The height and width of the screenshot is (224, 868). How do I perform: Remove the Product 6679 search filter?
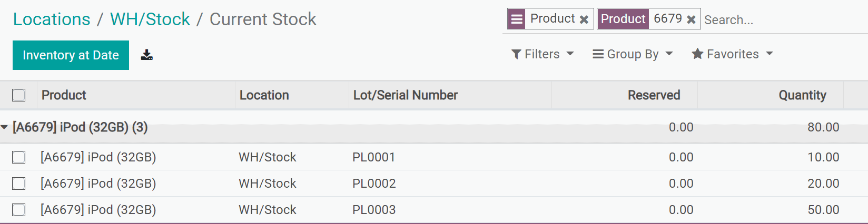click(x=691, y=19)
